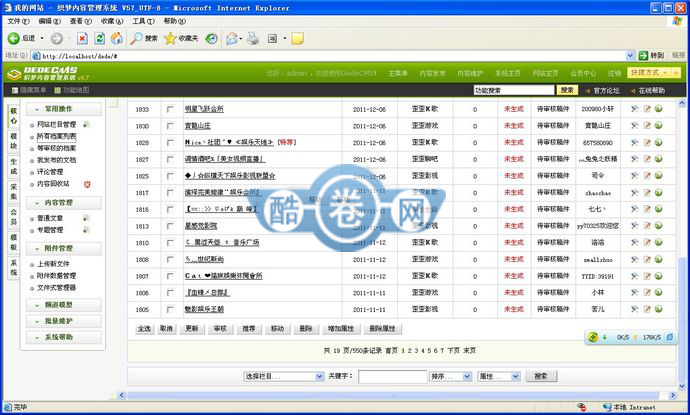
Task: Click the 审核 review button
Action: point(220,329)
